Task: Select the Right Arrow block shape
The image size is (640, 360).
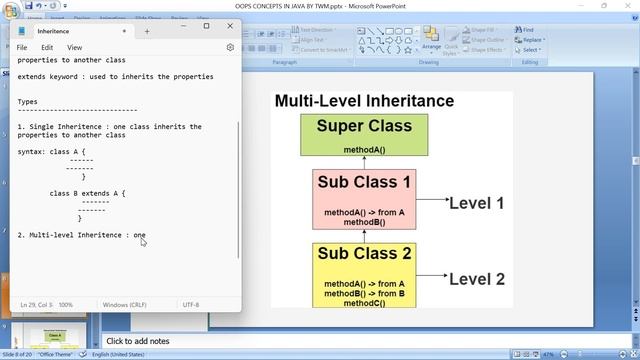Action: click(x=389, y=40)
